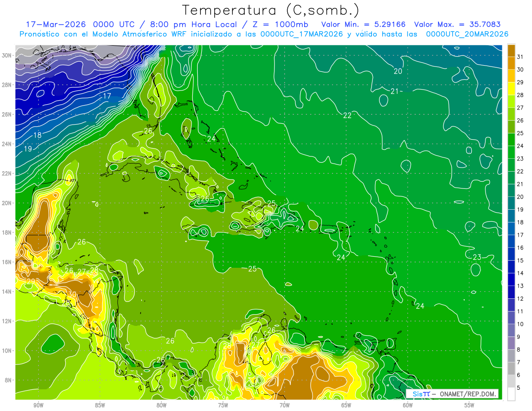Screen dimensions: 532x411
Task: Click the '26N' latitude axis label
Action: 7,114
